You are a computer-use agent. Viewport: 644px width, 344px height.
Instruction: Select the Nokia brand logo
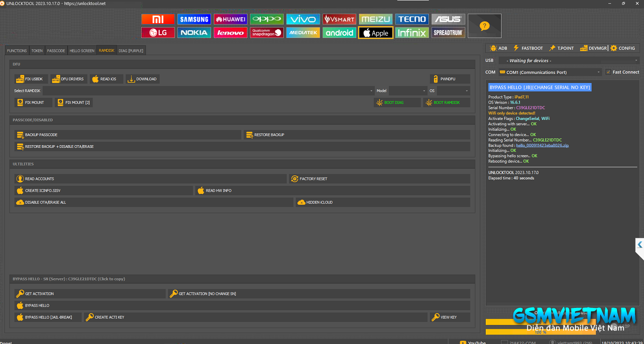(194, 32)
